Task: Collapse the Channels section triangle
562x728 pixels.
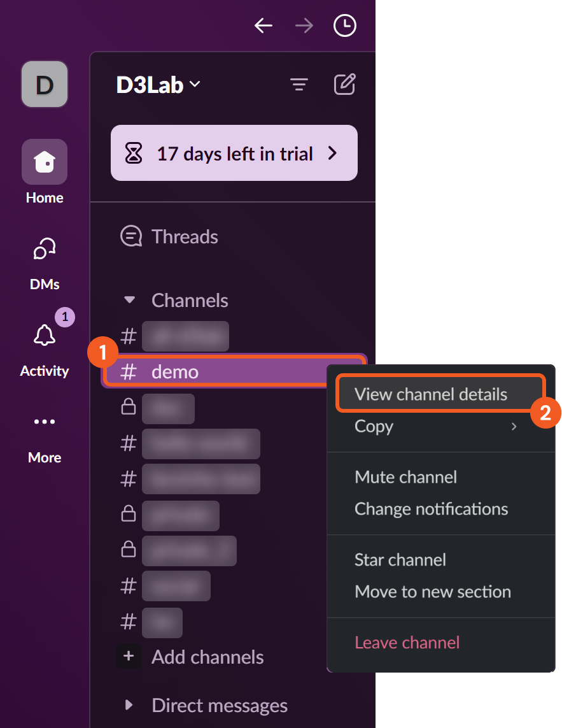Action: point(129,300)
